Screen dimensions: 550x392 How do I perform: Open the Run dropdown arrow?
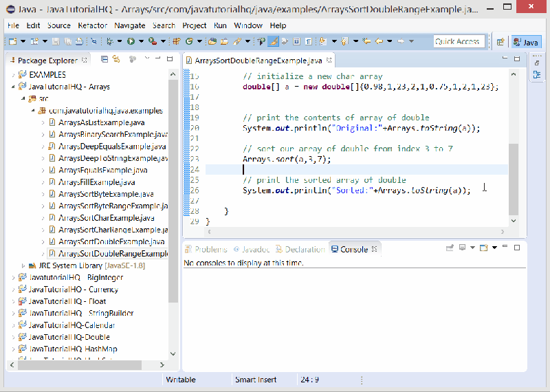tap(141, 41)
